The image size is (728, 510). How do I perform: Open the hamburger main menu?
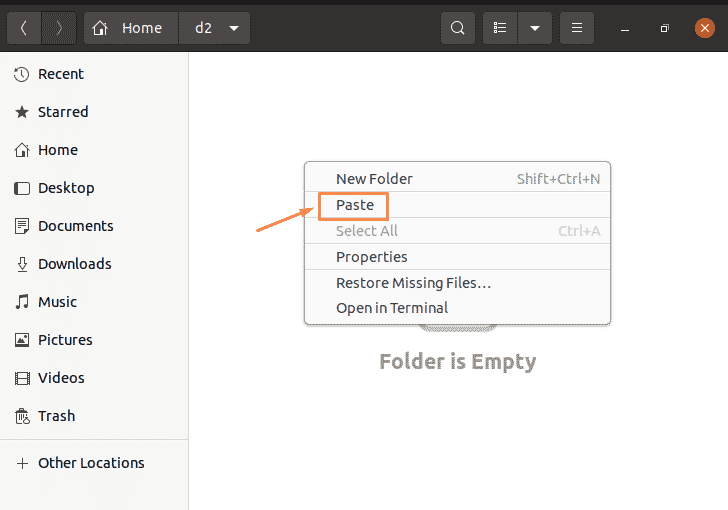577,28
